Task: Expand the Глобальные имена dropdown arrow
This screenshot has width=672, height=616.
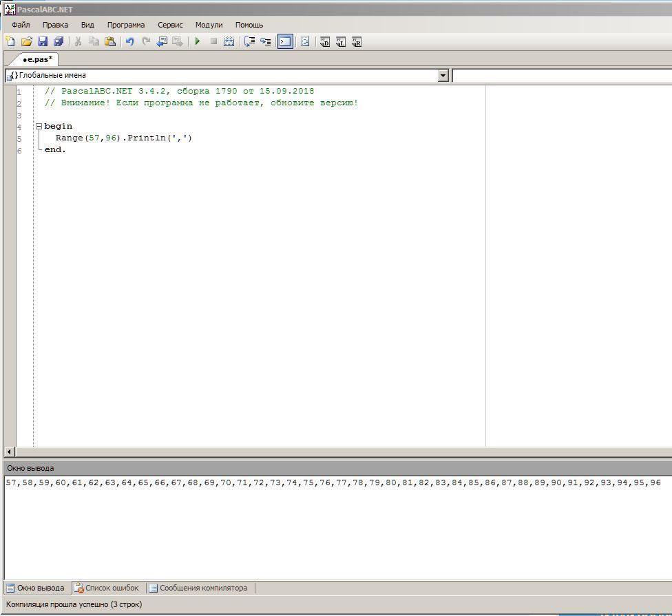Action: (443, 76)
